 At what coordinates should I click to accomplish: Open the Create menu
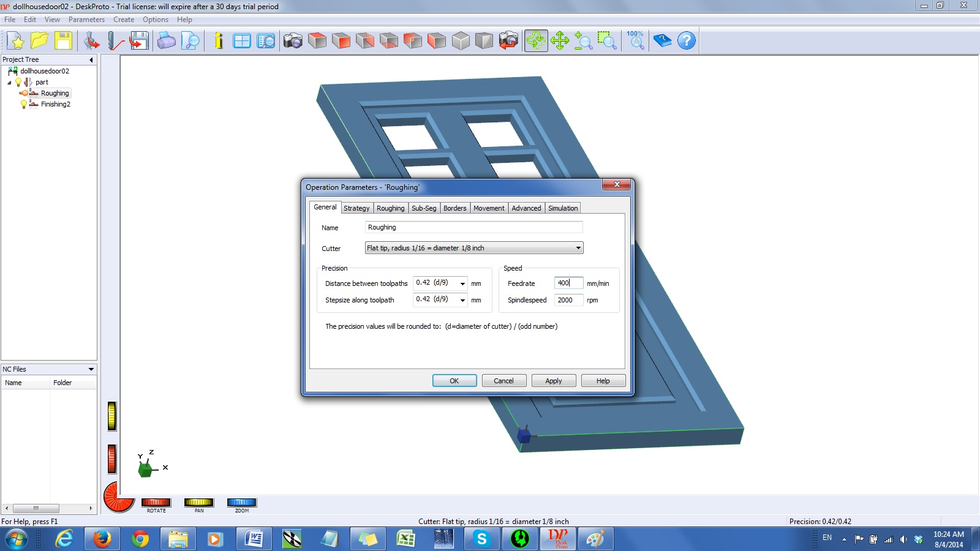coord(124,20)
